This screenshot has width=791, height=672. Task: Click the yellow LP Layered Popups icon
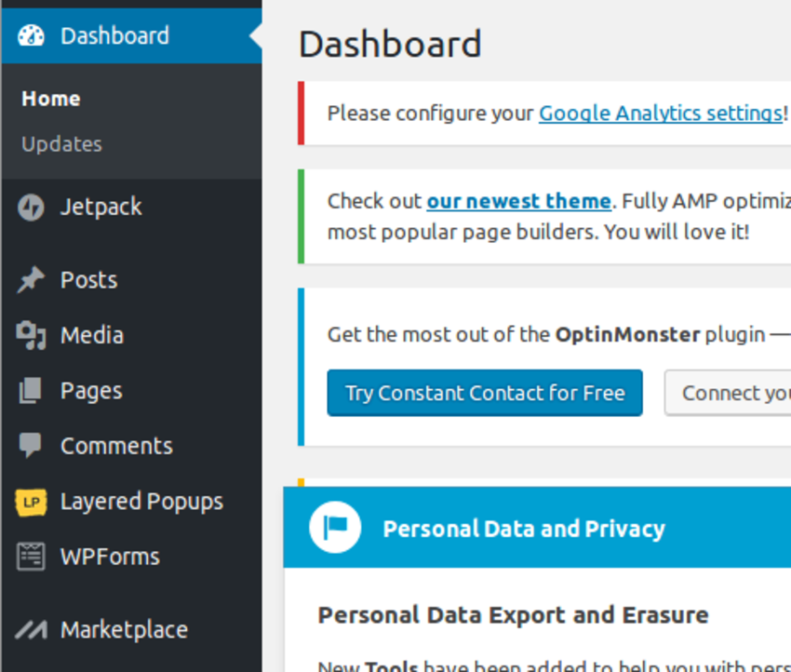(x=31, y=502)
